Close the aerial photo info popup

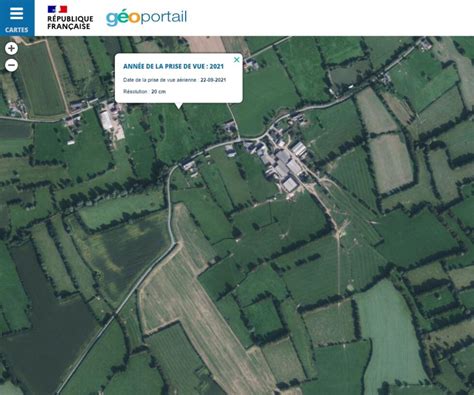pyautogui.click(x=237, y=60)
